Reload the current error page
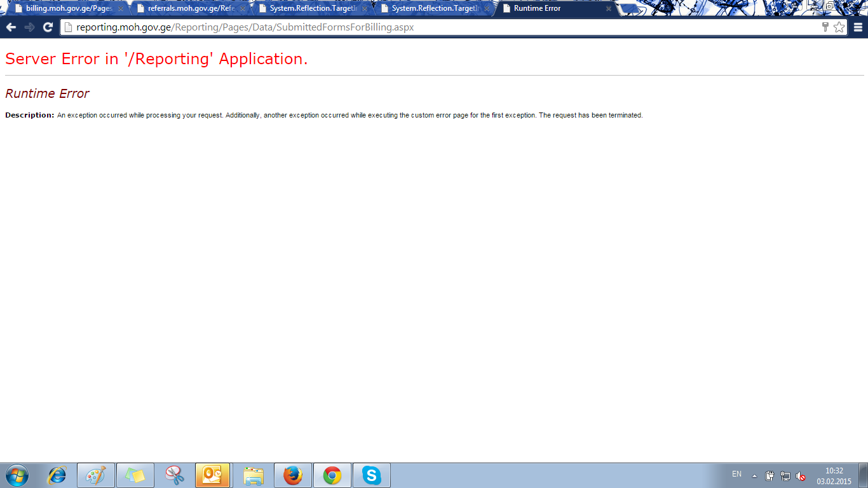The height and width of the screenshot is (488, 868). click(48, 27)
